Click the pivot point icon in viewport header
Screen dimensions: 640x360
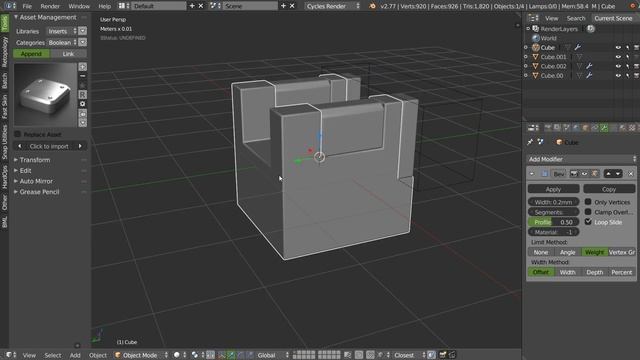[195, 355]
